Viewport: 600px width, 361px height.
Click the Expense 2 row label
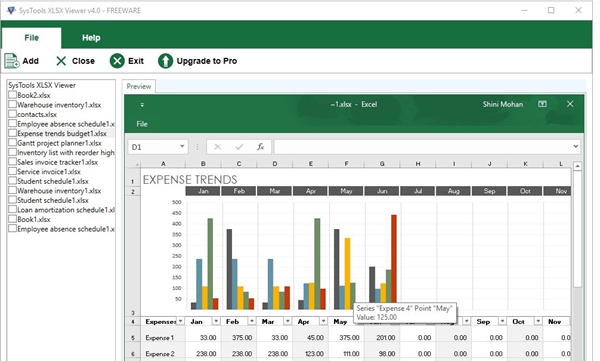[160, 354]
